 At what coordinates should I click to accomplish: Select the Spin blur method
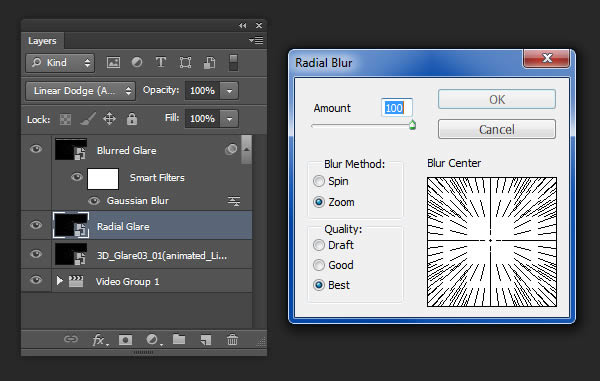click(x=319, y=181)
